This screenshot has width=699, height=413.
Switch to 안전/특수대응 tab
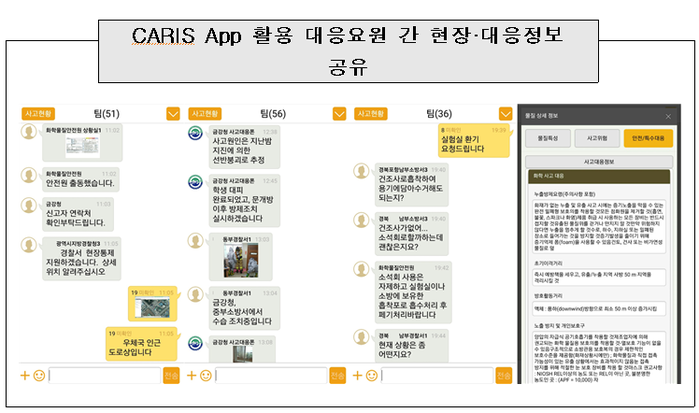click(x=648, y=138)
